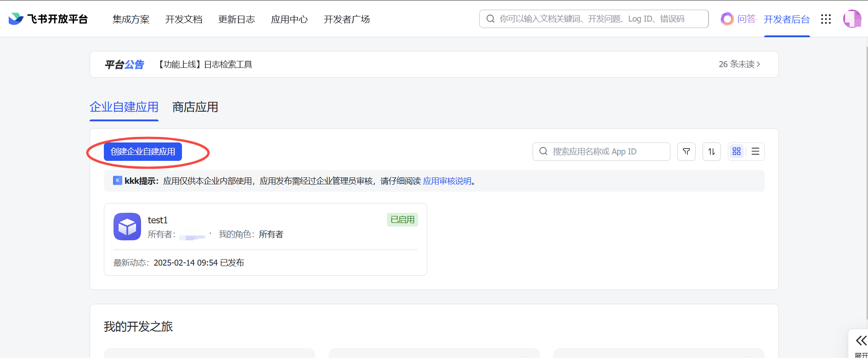Open the 应用审核说明 link

pyautogui.click(x=447, y=181)
